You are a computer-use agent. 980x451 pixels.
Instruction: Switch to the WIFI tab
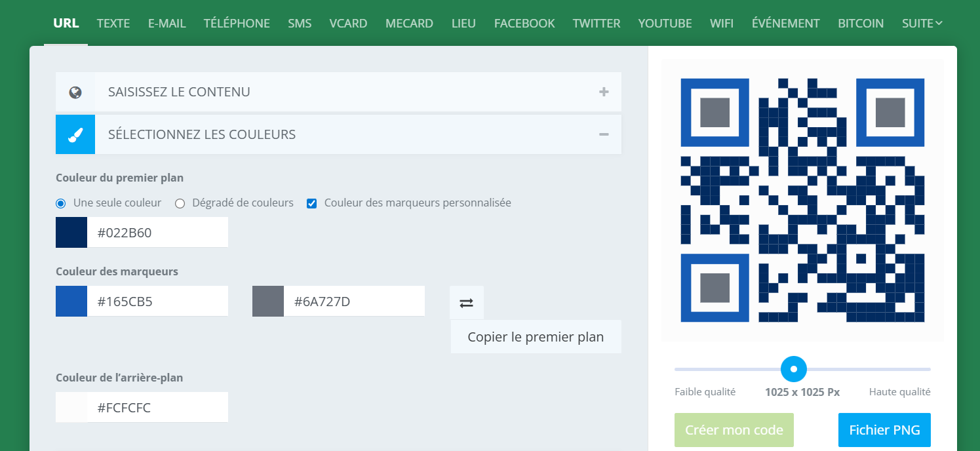(722, 23)
